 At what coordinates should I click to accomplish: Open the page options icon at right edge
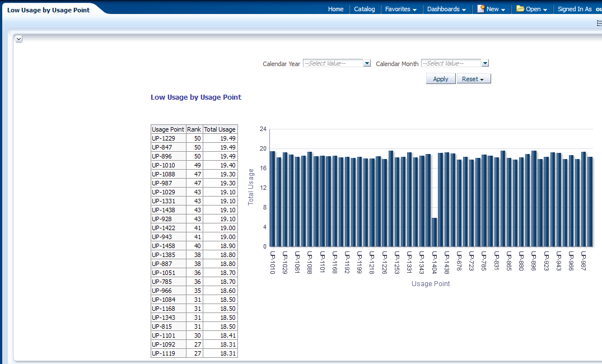(599, 24)
